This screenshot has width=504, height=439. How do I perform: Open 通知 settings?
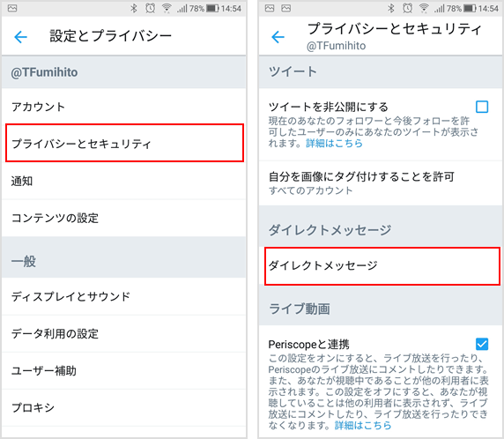124,181
